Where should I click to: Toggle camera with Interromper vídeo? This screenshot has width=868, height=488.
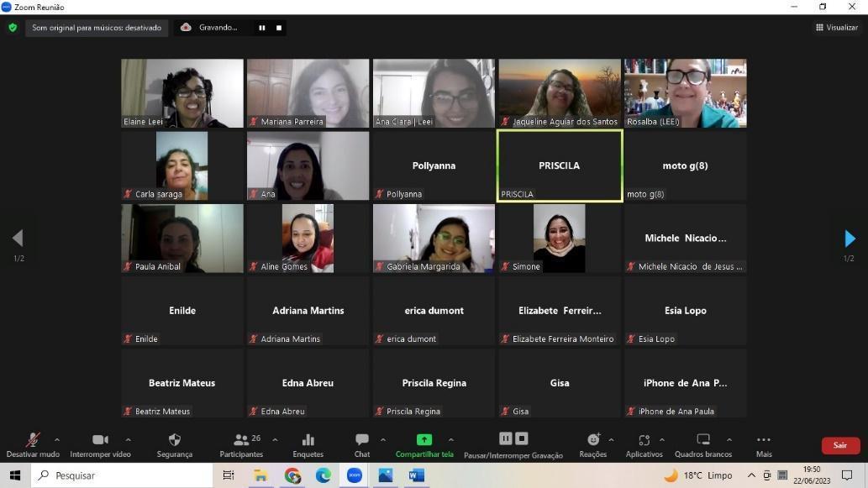coord(100,445)
